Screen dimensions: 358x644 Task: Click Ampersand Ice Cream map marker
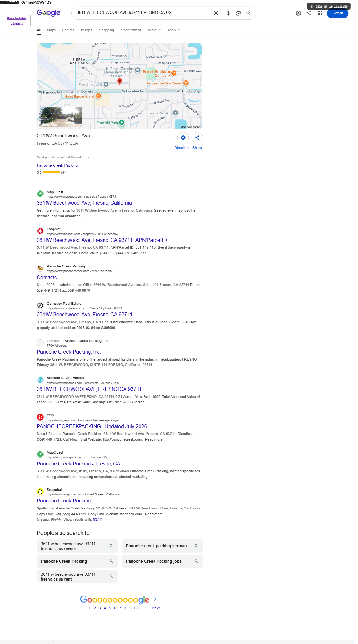pyautogui.click(x=186, y=83)
